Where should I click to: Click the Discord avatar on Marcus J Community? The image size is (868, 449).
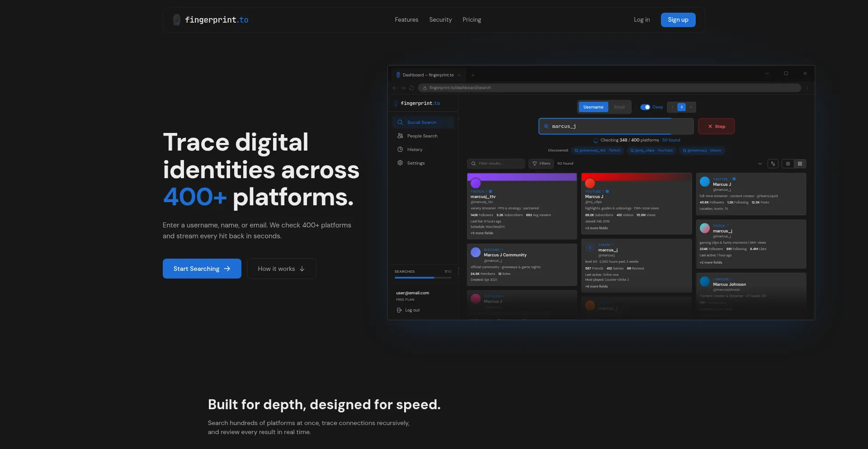coord(476,252)
